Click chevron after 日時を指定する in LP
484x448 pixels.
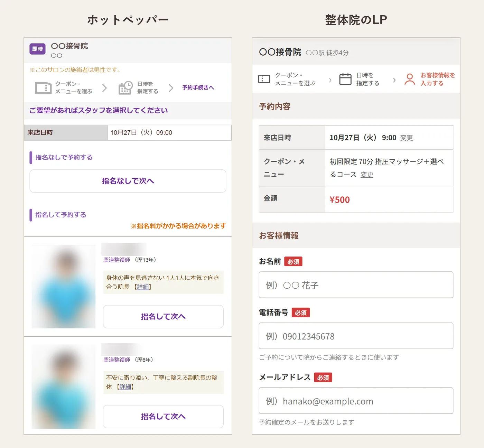tap(394, 80)
